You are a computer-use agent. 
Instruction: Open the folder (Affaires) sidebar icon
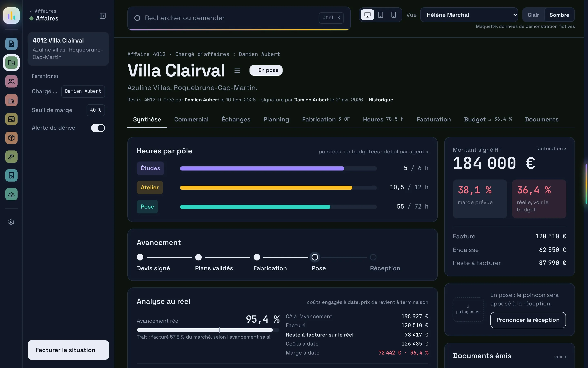click(11, 63)
